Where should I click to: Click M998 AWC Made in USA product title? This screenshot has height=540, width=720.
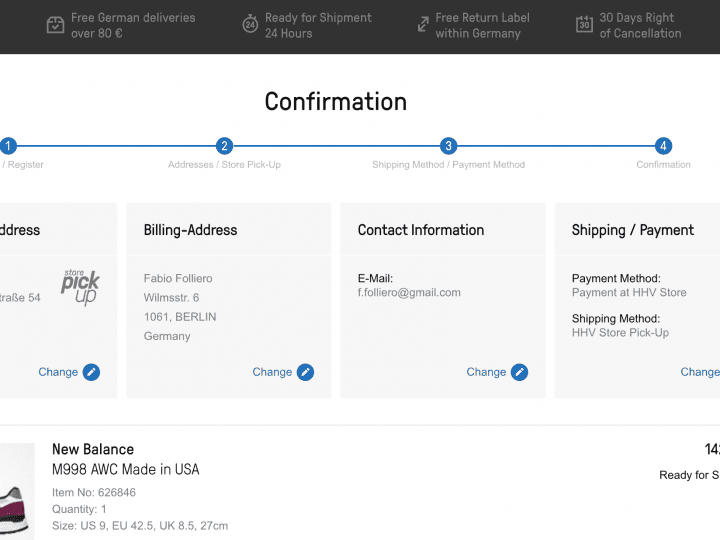[x=125, y=470]
